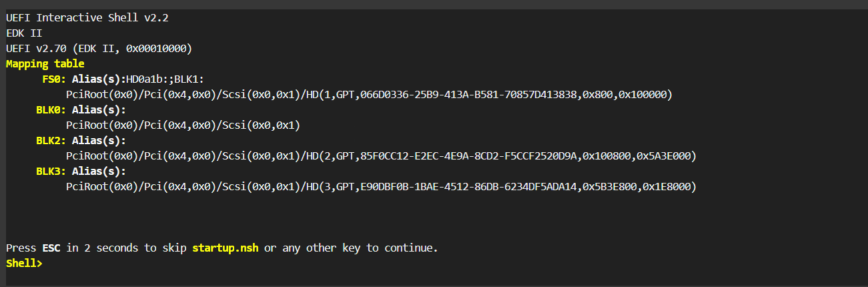This screenshot has width=868, height=287.
Task: Click the Mapping table heading
Action: [45, 64]
